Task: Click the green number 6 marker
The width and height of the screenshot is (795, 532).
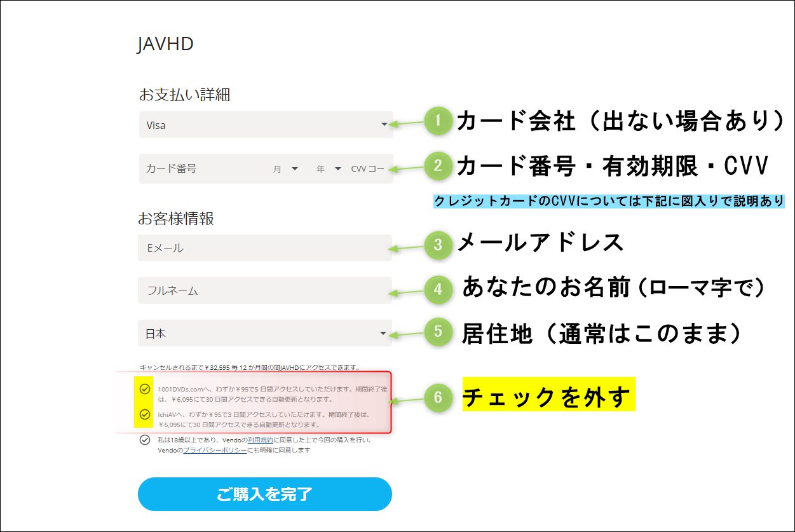Action: click(437, 398)
